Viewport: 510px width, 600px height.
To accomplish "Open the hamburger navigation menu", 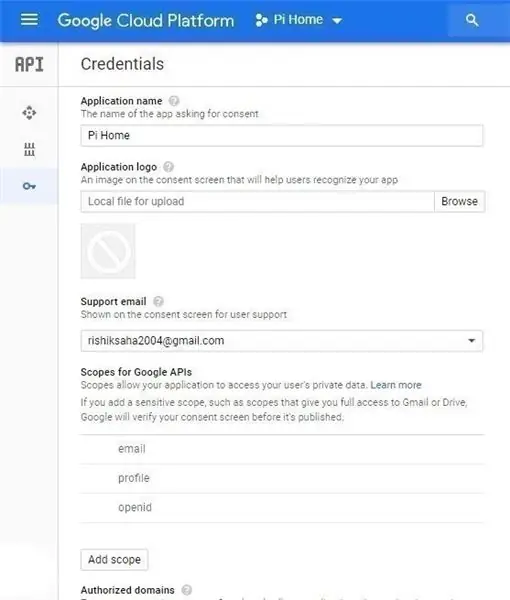I will (29, 20).
